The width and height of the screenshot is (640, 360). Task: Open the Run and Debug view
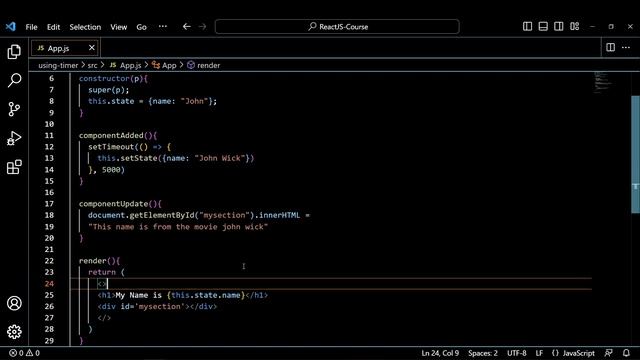[x=14, y=138]
